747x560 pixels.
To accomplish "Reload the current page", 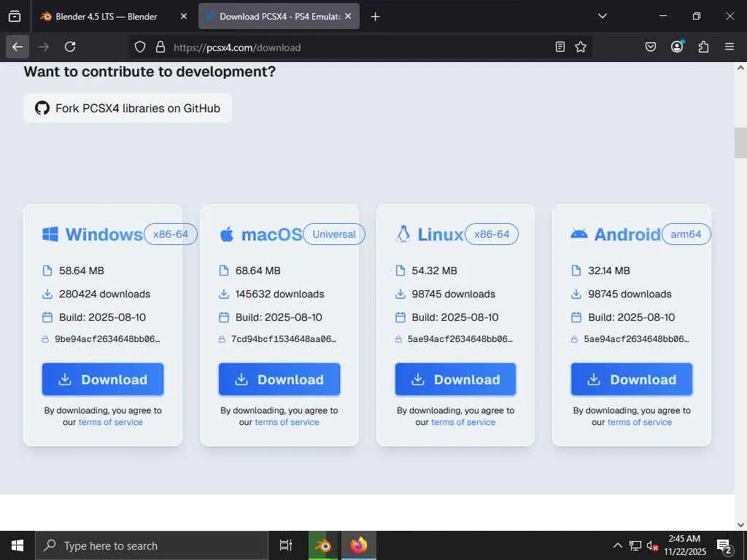I will (70, 47).
